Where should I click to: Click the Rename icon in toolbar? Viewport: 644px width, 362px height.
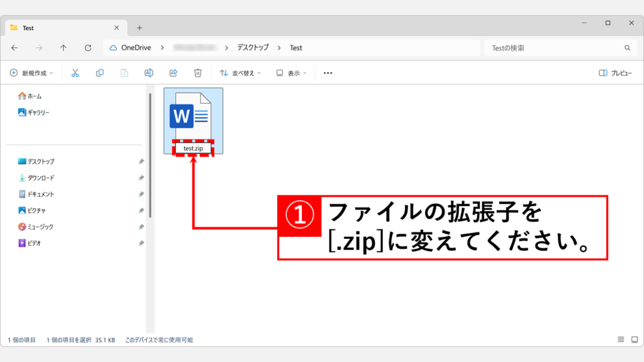tap(148, 73)
